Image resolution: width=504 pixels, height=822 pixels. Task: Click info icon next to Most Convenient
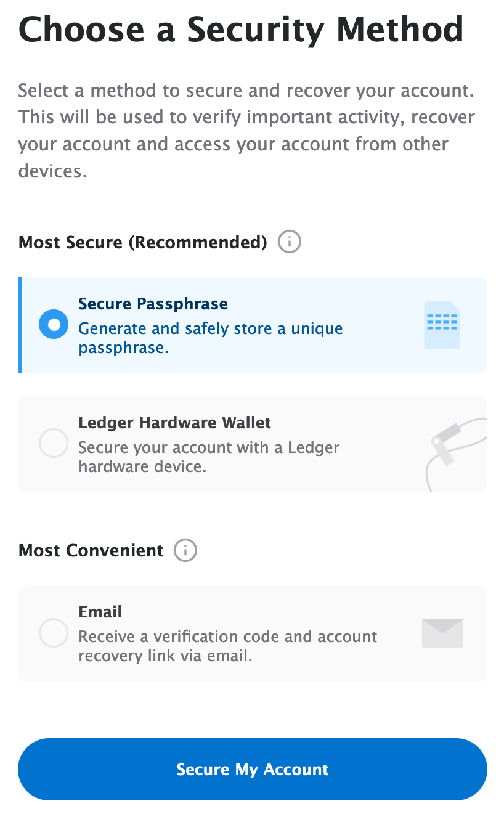click(x=185, y=550)
